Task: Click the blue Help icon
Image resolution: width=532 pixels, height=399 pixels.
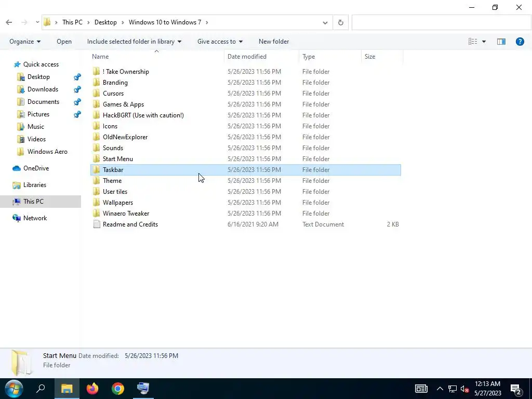Action: click(520, 42)
